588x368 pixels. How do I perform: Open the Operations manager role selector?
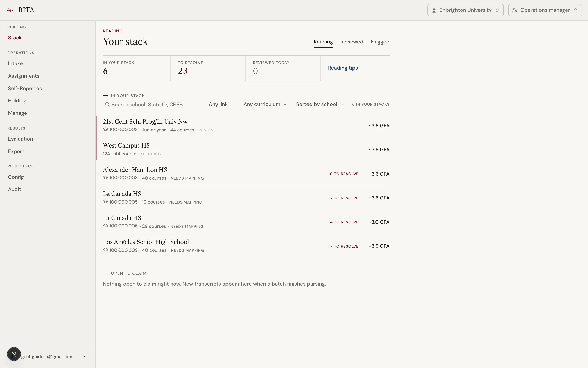click(x=545, y=10)
